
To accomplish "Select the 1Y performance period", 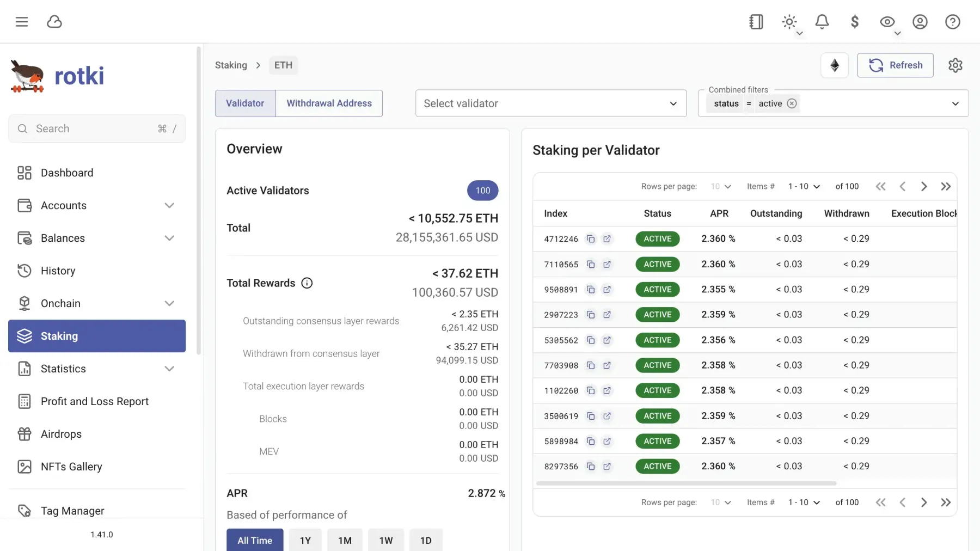I will [305, 540].
